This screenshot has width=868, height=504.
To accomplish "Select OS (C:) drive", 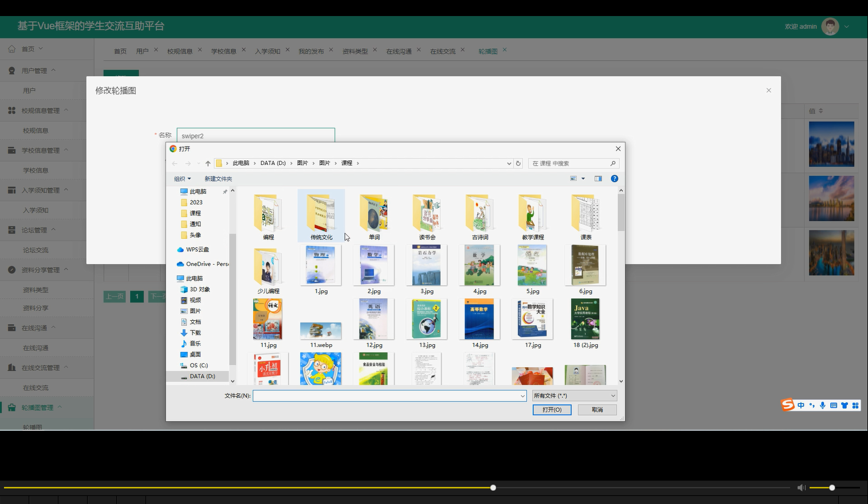I will (x=199, y=365).
